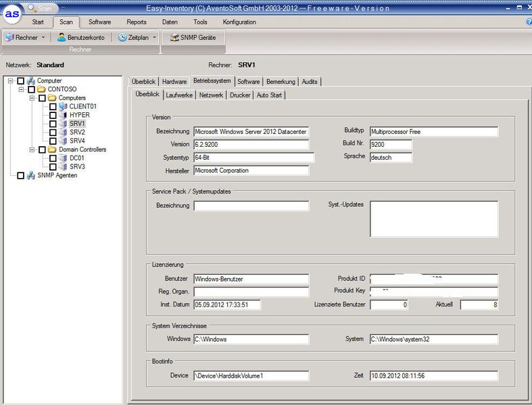The width and height of the screenshot is (532, 406).
Task: Check the CLIENT01 checkbox
Action: 53,107
